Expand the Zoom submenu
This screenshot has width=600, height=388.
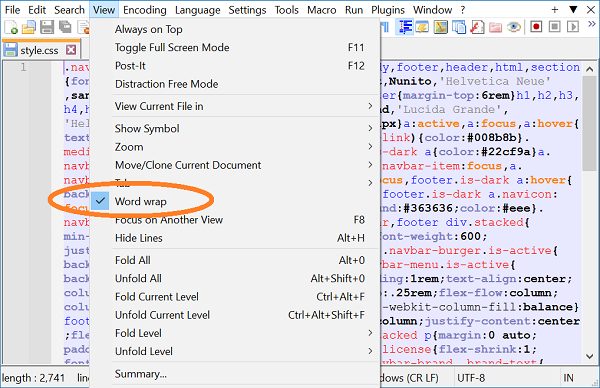[x=234, y=147]
